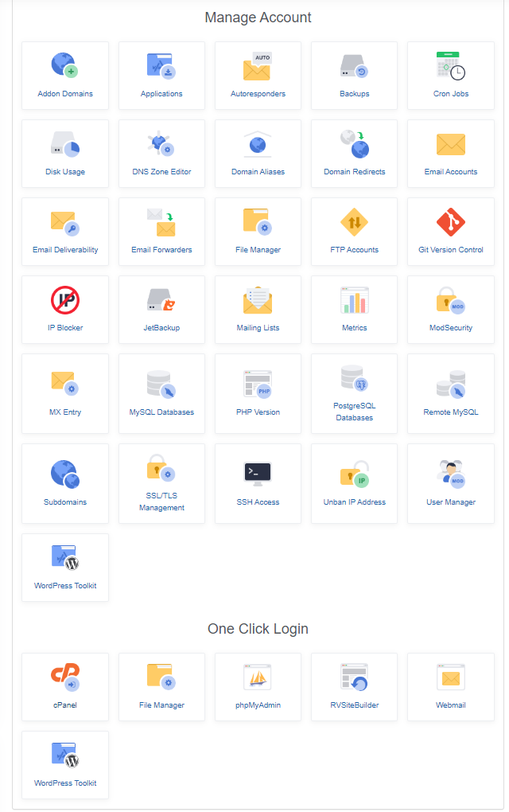Open the Metrics bar chart icon
The width and height of the screenshot is (509, 812).
pyautogui.click(x=355, y=300)
